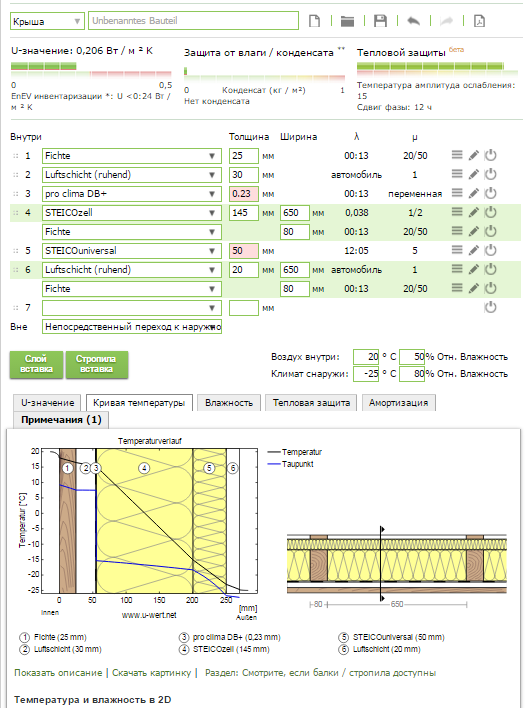Switch to the Влажность tab
The width and height of the screenshot is (529, 708).
229,403
